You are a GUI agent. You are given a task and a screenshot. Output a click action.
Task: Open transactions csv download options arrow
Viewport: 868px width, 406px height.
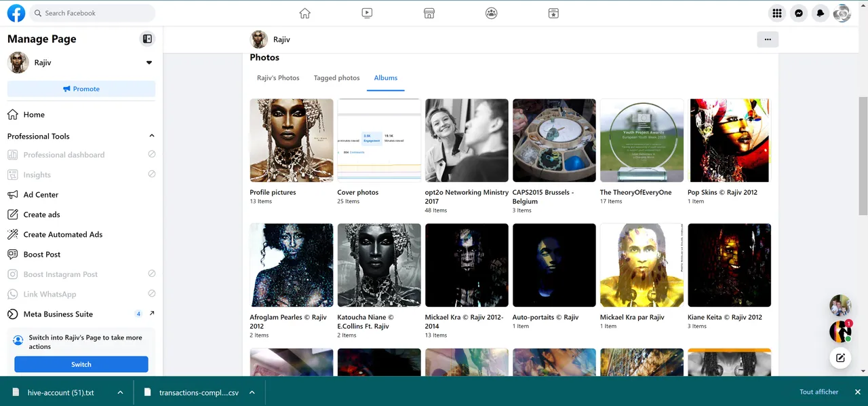(x=252, y=392)
